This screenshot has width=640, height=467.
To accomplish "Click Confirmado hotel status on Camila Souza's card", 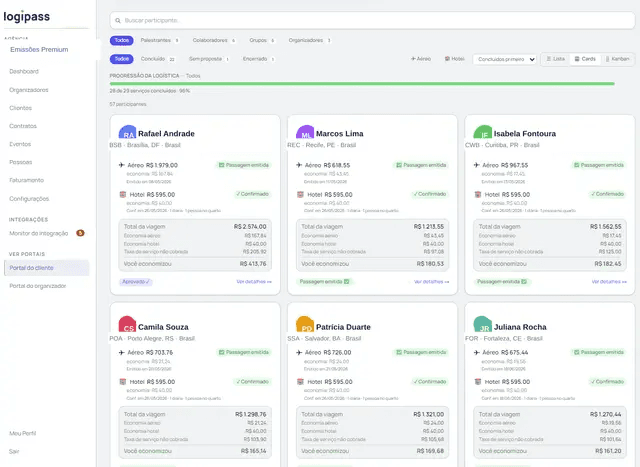I will pyautogui.click(x=252, y=382).
